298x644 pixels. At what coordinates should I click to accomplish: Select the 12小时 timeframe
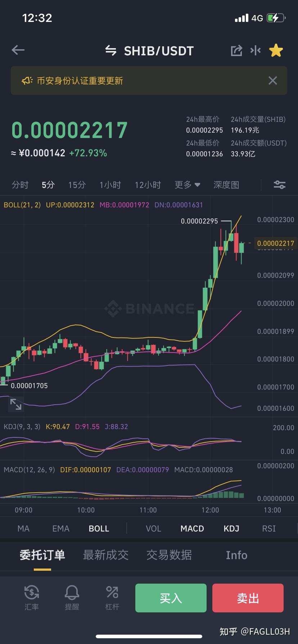148,185
